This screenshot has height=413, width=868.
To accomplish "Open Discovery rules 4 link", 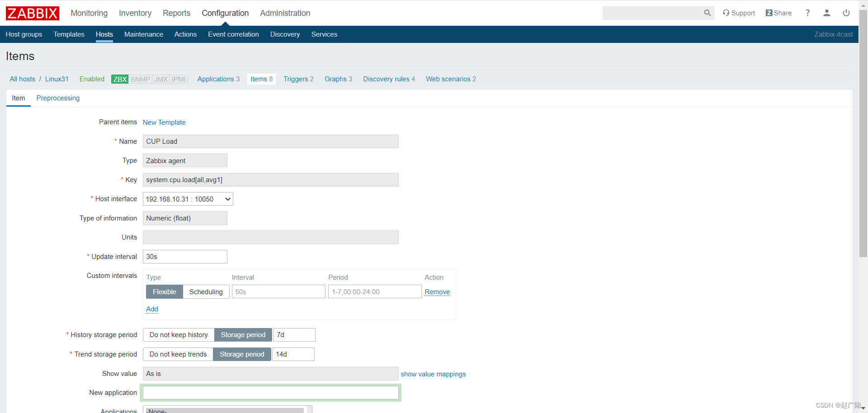I will [x=389, y=79].
